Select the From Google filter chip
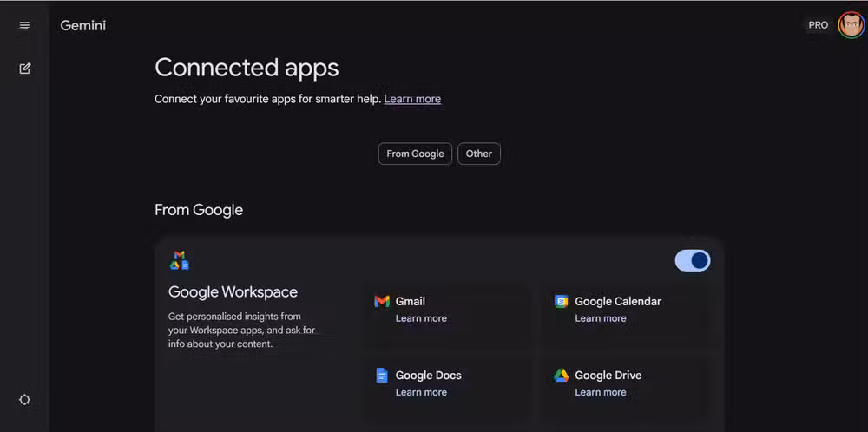 (x=415, y=154)
